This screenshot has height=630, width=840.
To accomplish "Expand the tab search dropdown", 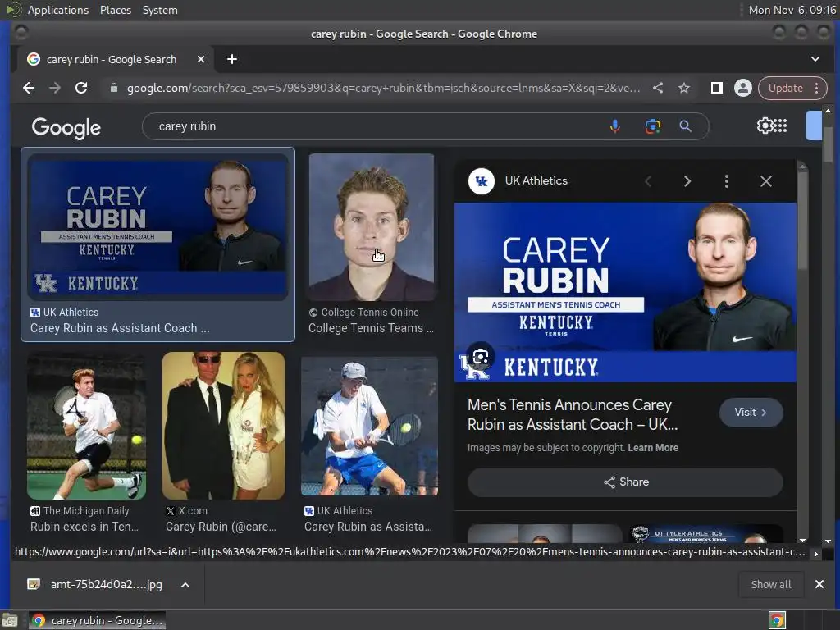I will 815,59.
